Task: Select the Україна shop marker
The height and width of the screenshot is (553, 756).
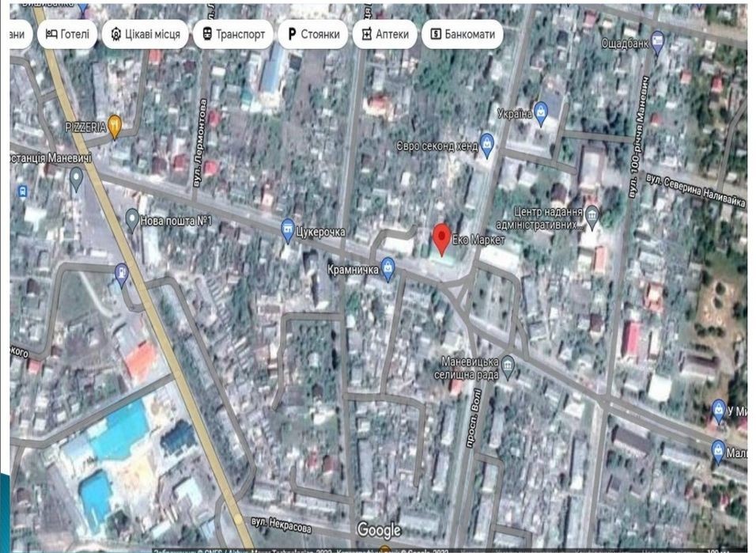Action: coord(540,113)
